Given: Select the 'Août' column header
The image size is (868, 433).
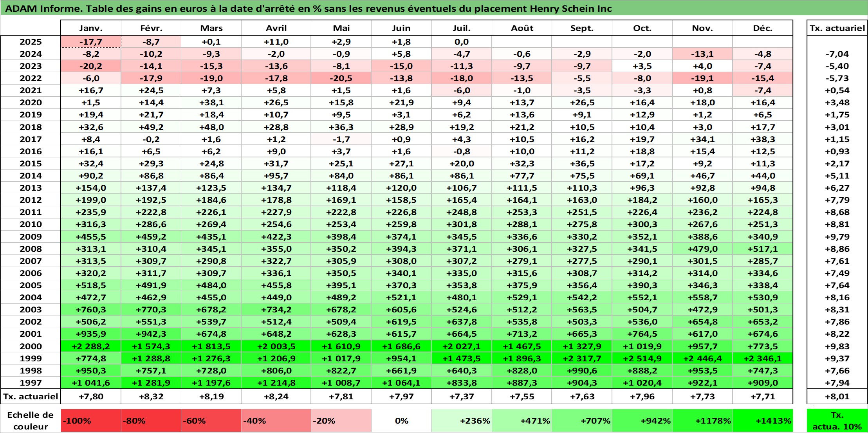Looking at the screenshot, I should click(522, 28).
